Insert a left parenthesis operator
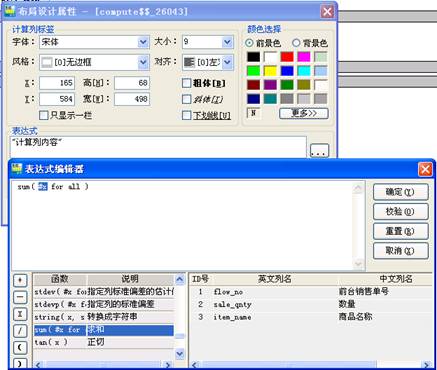This screenshot has height=370, width=437. tap(20, 347)
